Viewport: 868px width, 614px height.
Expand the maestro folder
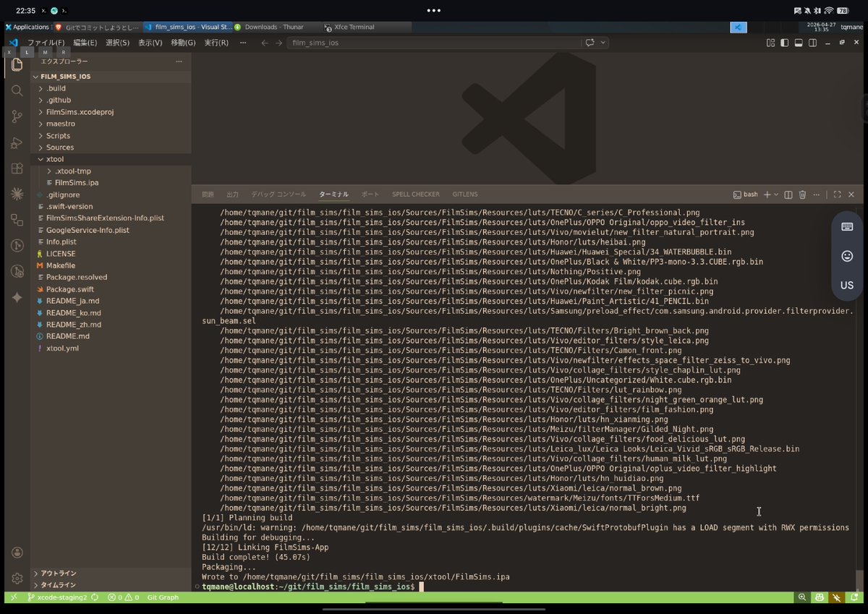pyautogui.click(x=111, y=124)
